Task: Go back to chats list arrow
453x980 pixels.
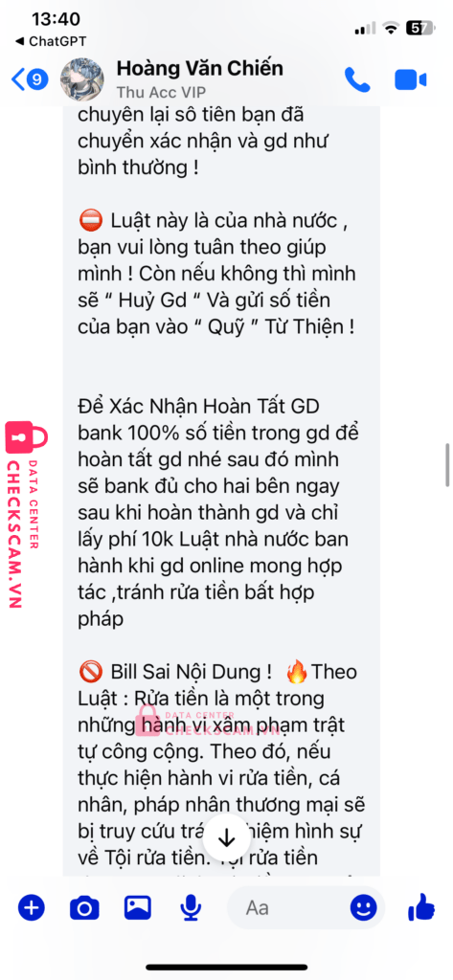Action: point(19,79)
